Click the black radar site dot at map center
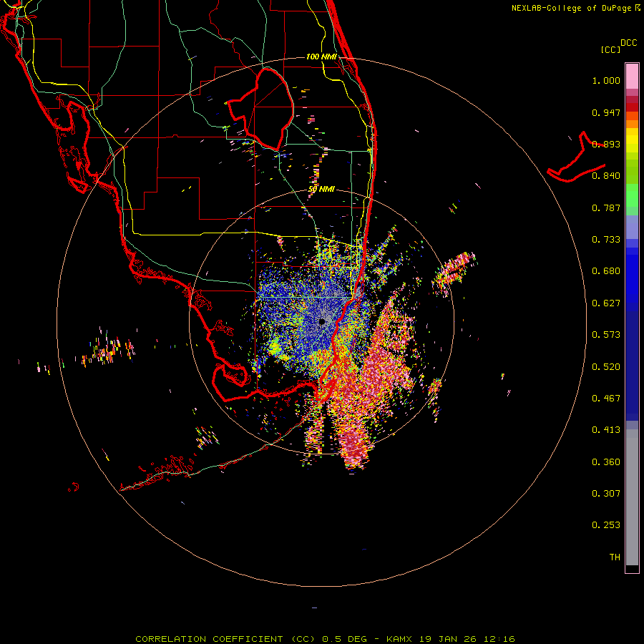This screenshot has width=644, height=644. click(x=322, y=321)
